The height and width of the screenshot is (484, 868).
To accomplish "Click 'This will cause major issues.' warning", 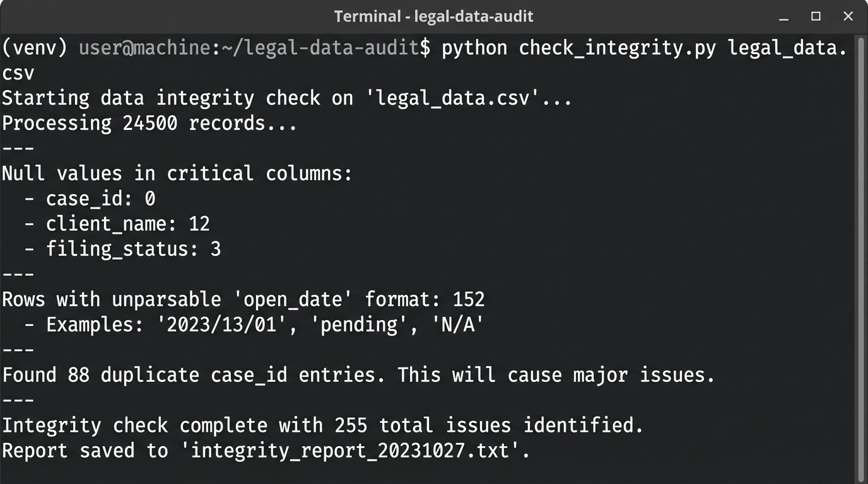I will (556, 375).
